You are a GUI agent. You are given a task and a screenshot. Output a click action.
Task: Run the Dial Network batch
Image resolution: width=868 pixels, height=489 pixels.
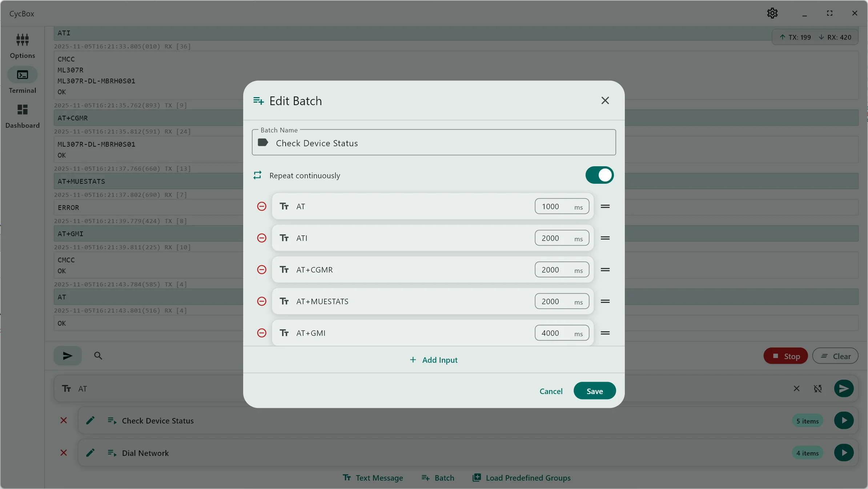[x=844, y=453]
